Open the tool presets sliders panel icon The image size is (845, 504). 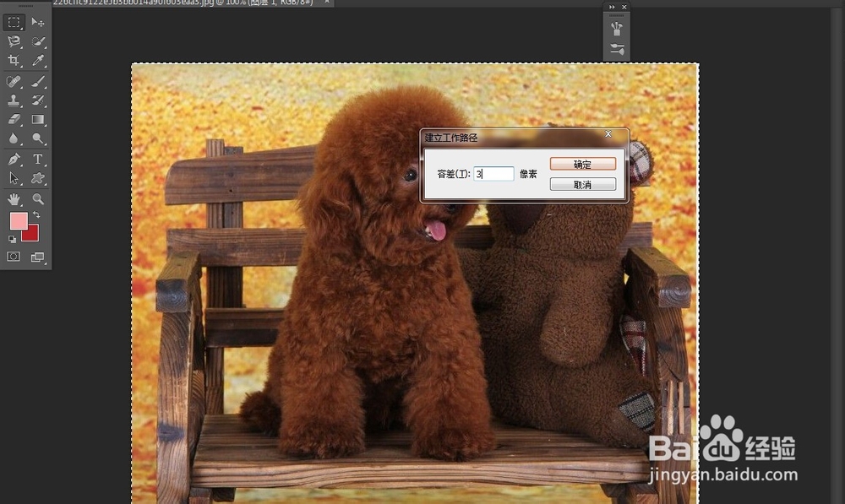coord(617,49)
